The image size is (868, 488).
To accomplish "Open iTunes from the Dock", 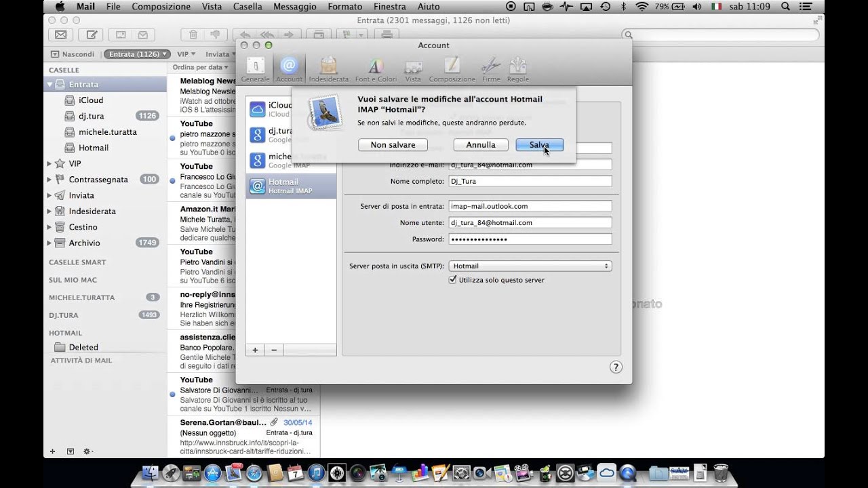I will pos(316,473).
